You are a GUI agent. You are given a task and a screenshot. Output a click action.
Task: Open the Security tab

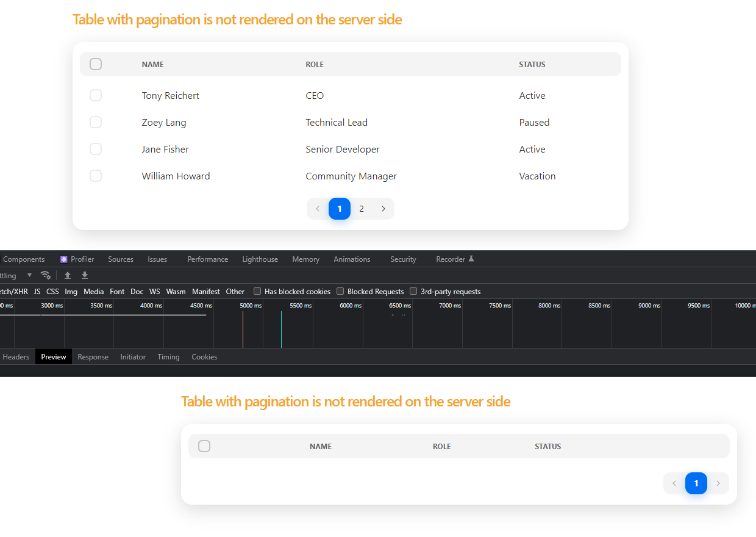click(x=403, y=259)
